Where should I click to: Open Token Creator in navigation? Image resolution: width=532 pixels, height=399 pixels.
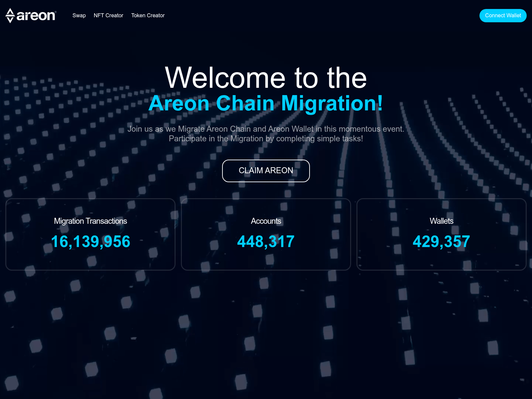pos(148,16)
